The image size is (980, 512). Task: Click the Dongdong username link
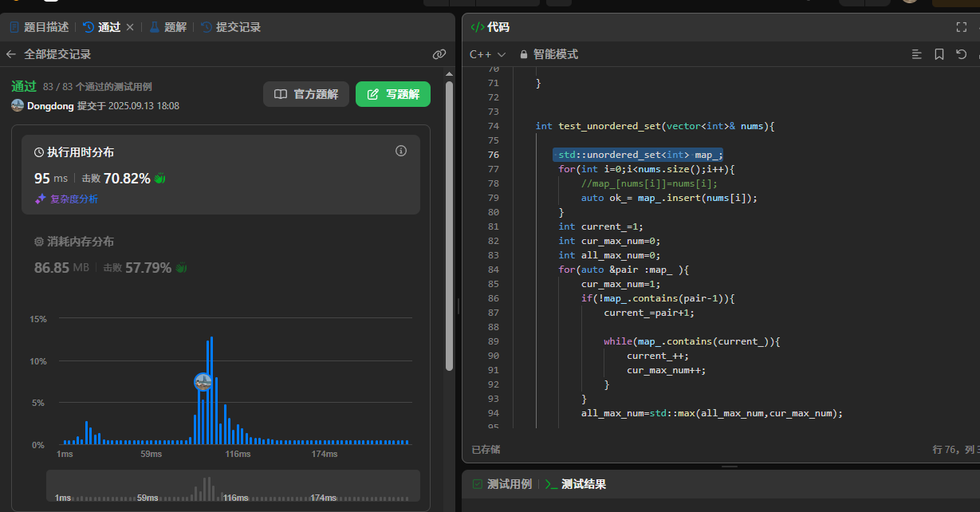(x=50, y=105)
